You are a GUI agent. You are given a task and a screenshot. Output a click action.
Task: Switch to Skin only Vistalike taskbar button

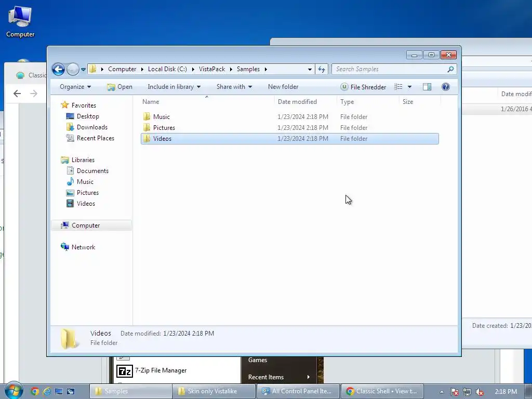(214, 391)
